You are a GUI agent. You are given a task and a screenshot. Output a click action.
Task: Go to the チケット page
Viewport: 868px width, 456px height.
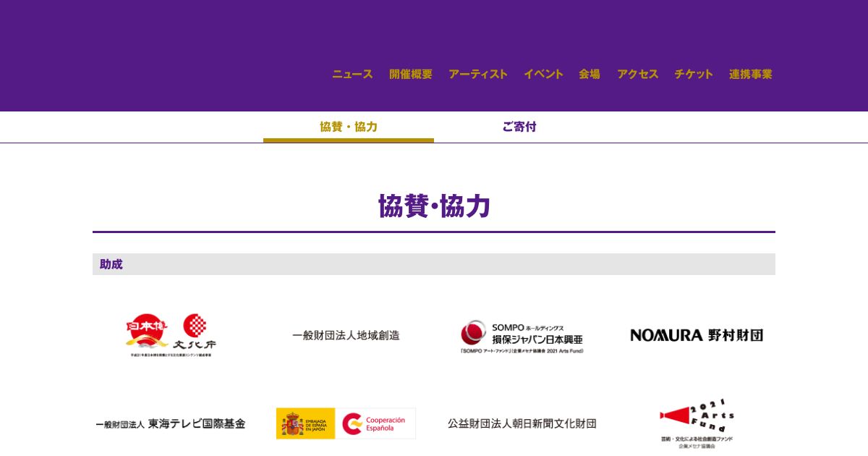694,74
